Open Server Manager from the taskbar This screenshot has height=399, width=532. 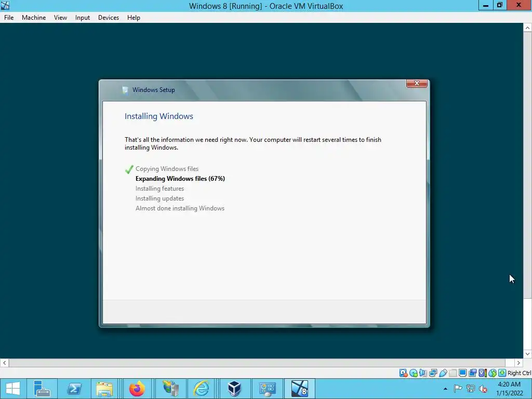42,389
